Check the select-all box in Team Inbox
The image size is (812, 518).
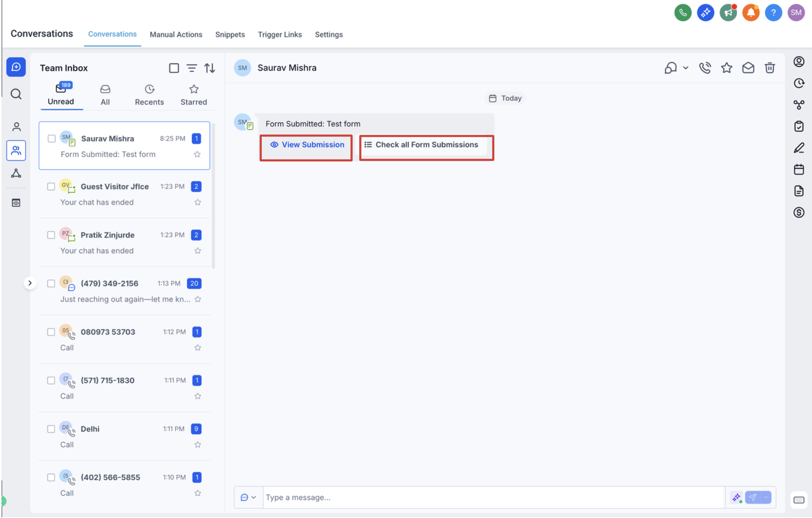pos(174,68)
